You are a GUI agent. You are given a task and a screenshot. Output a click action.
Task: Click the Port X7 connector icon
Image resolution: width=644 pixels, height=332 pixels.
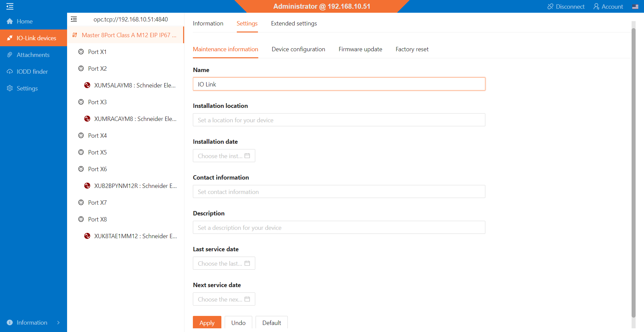coord(81,203)
